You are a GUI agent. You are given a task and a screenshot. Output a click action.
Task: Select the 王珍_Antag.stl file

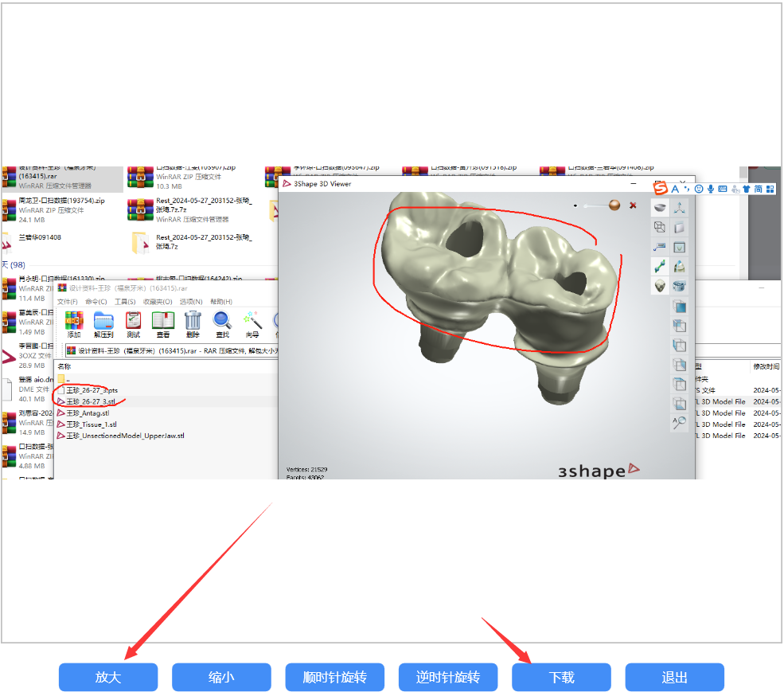pos(88,413)
